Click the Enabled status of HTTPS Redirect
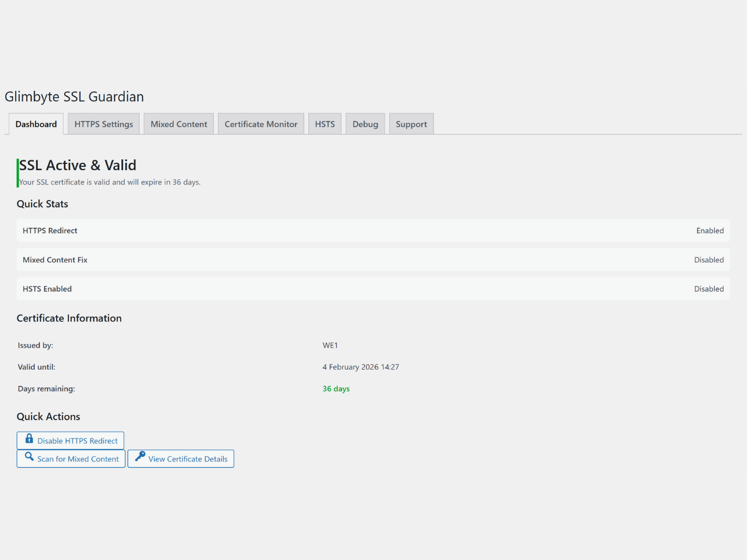Screen dimensions: 747x560 tap(710, 231)
